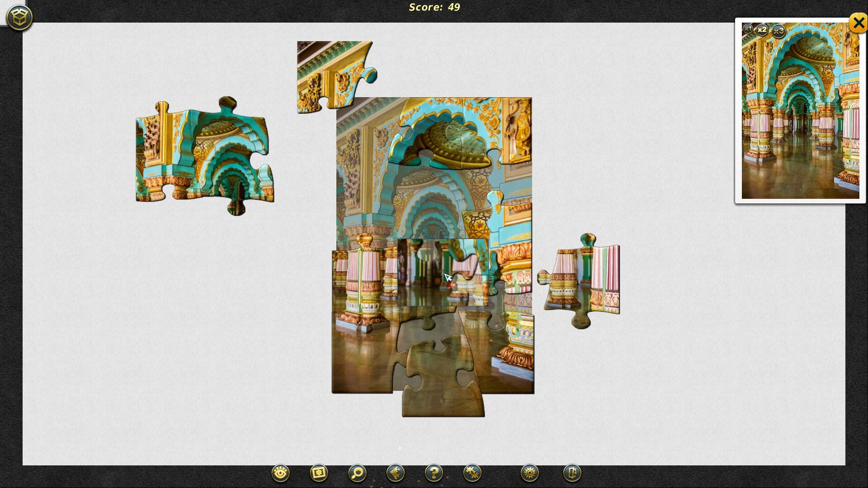Click the eye ghost-image toggle
Image resolution: width=868 pixels, height=488 pixels.
pos(280,473)
